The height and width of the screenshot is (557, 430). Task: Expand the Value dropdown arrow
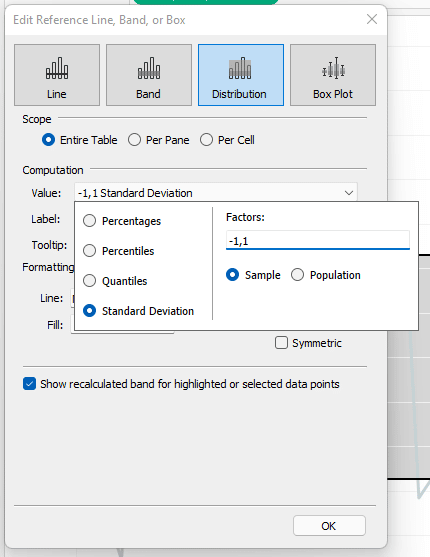coord(349,193)
